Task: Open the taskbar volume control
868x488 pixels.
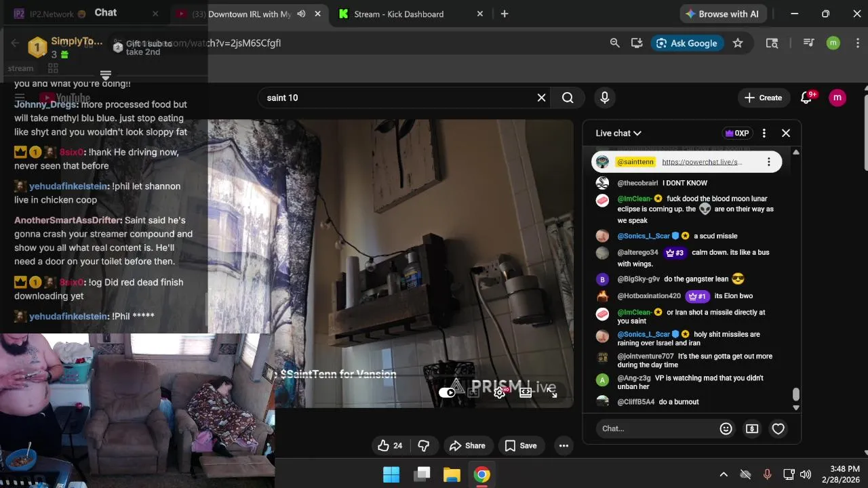Action: pyautogui.click(x=806, y=474)
